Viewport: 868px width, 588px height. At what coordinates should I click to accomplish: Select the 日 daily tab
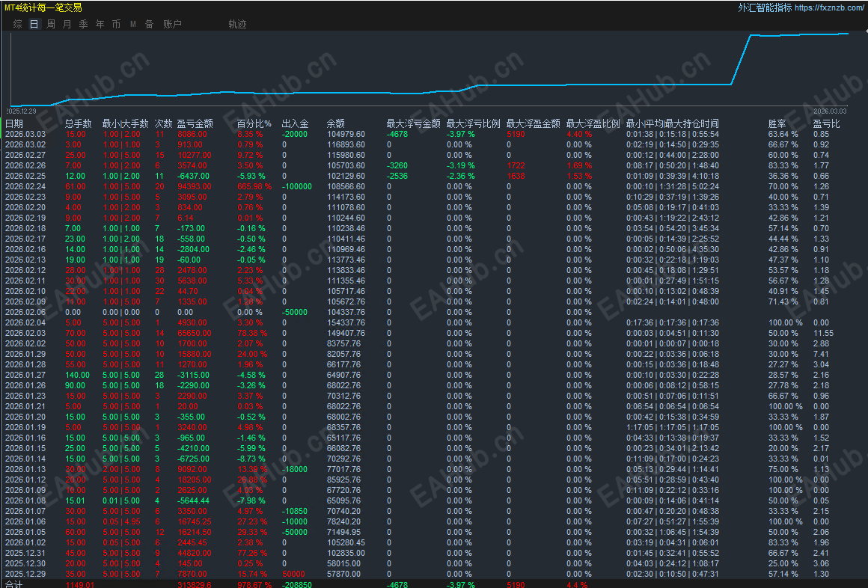(34, 25)
